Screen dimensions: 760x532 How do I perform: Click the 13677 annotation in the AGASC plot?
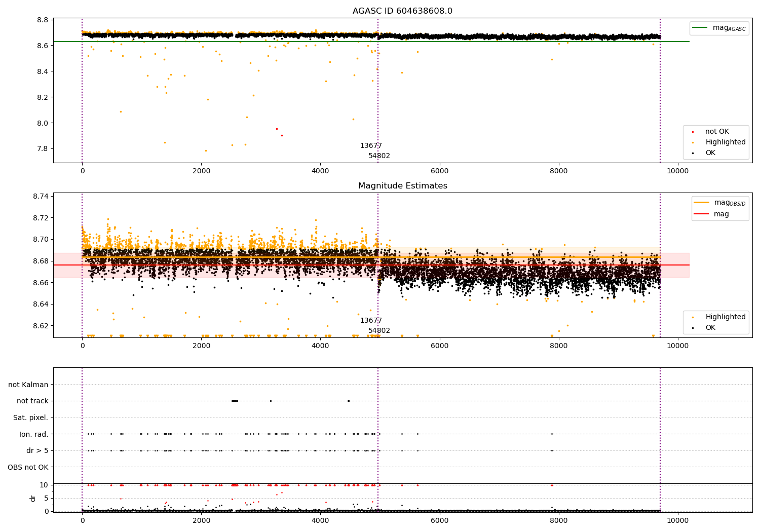point(371,146)
